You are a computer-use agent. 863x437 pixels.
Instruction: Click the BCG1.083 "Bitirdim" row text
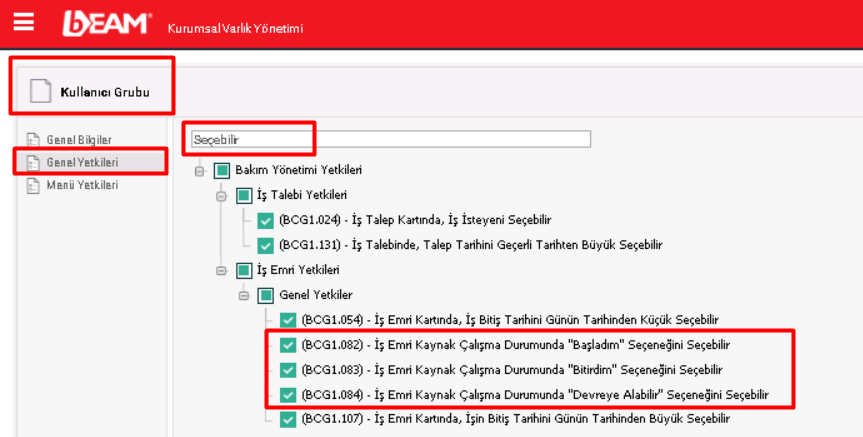click(512, 370)
